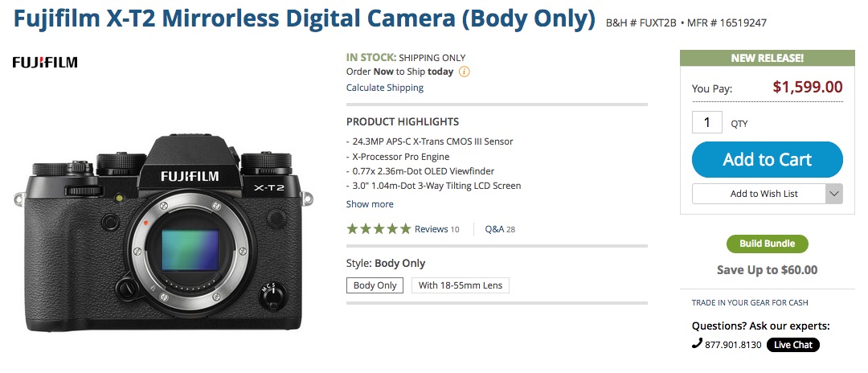Open the Q&A 28 link
Image resolution: width=868 pixels, height=373 pixels.
[x=500, y=229]
